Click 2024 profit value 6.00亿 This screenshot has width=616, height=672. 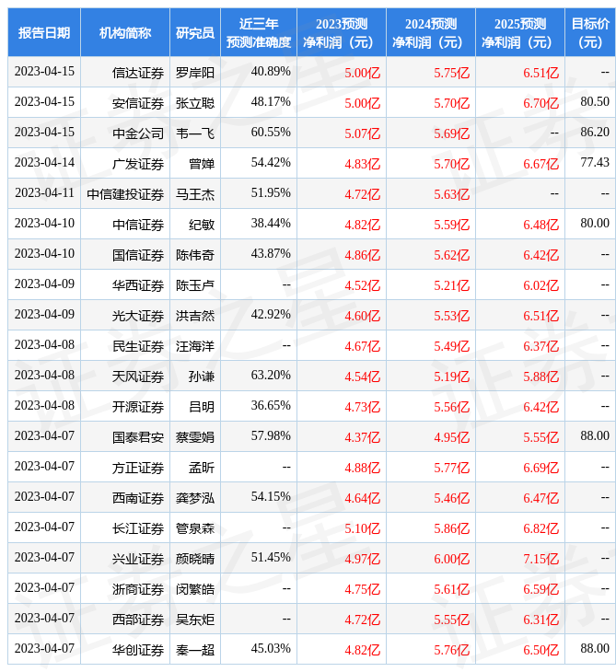click(452, 559)
